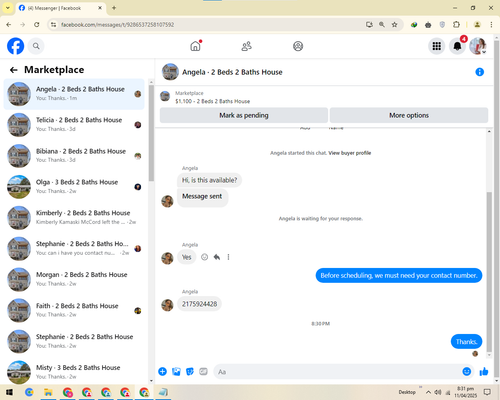Open Kimberly 2 Beds 2 Baths conversation

click(x=74, y=218)
